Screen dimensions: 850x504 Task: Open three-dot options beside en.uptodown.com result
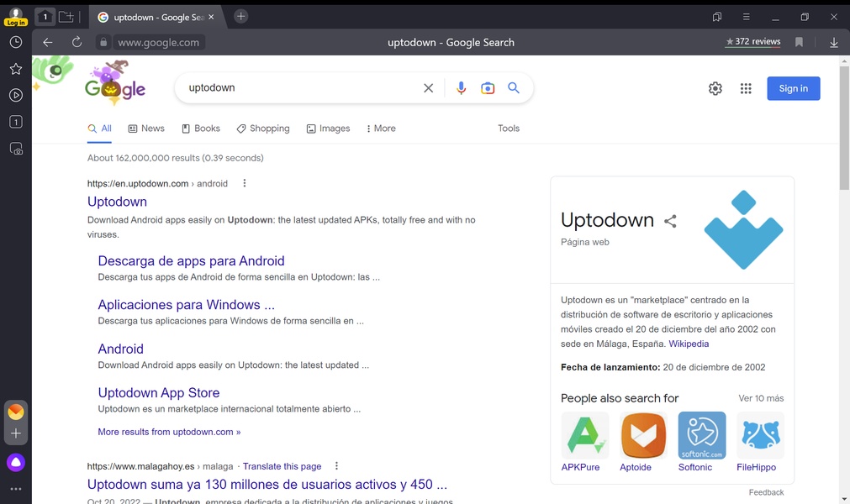tap(245, 183)
